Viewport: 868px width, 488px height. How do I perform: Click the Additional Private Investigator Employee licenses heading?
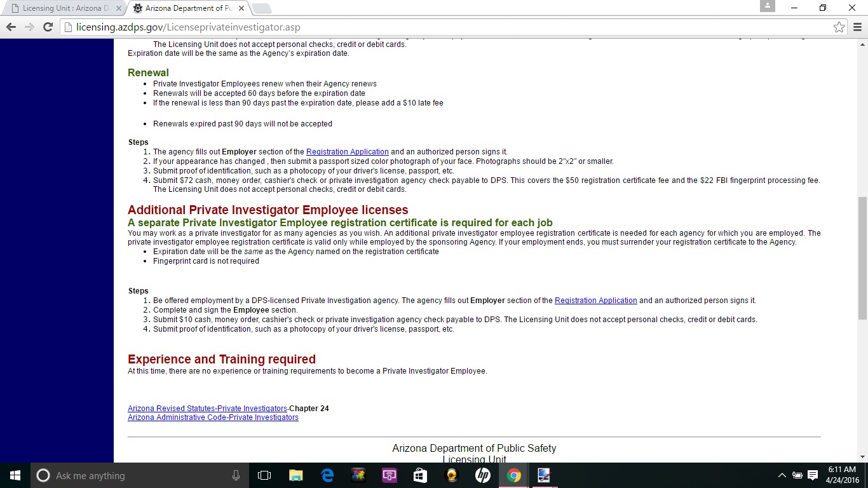pyautogui.click(x=268, y=210)
